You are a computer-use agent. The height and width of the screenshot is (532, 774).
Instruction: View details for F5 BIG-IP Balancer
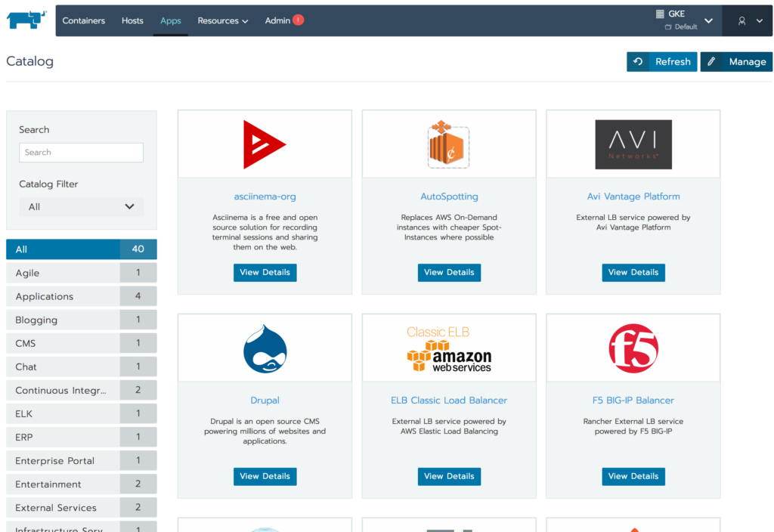[633, 476]
